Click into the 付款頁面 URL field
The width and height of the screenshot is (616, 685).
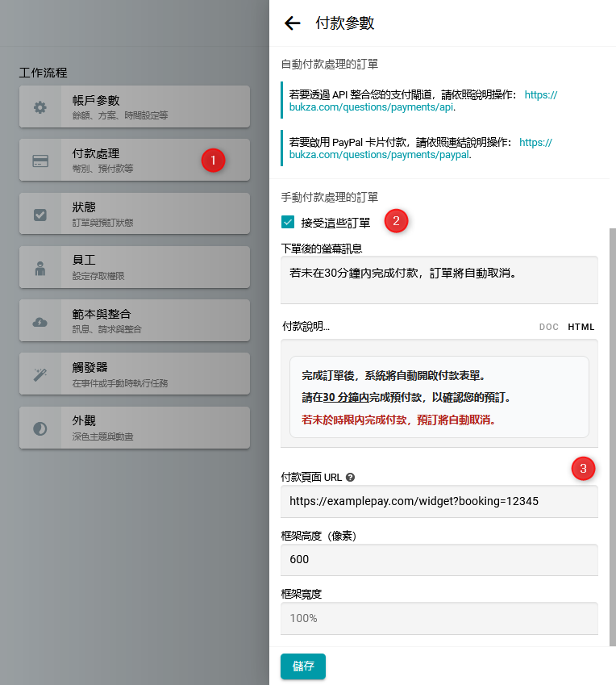(x=439, y=501)
